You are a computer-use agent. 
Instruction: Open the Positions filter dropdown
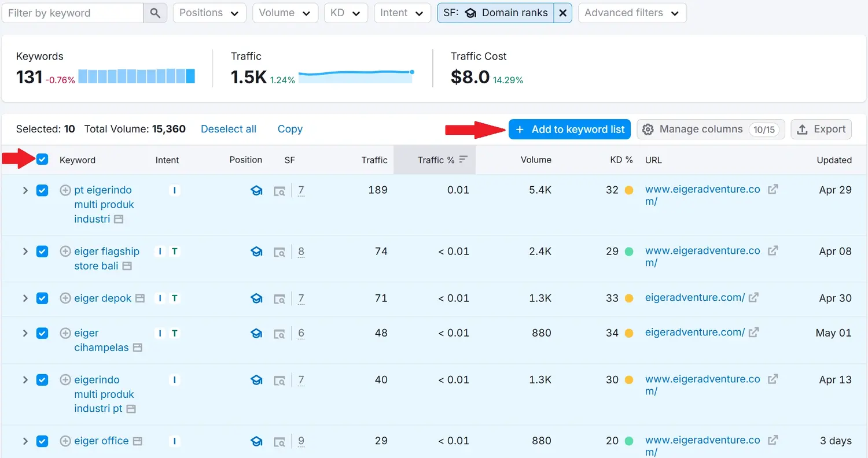tap(209, 13)
